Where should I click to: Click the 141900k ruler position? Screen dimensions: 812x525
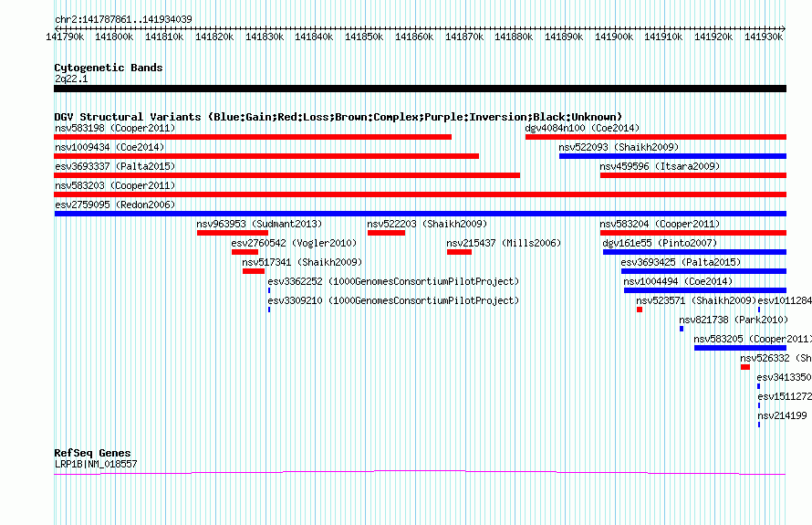(614, 37)
